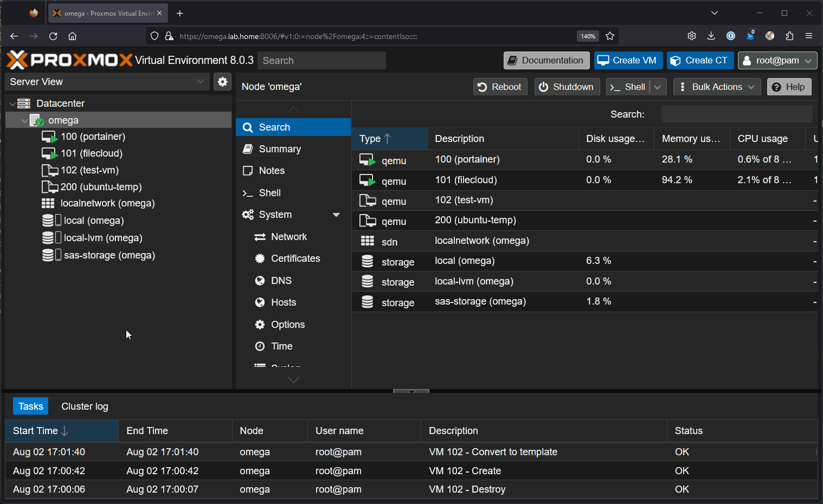Collapse the System menu section
The height and width of the screenshot is (504, 823).
coord(336,215)
